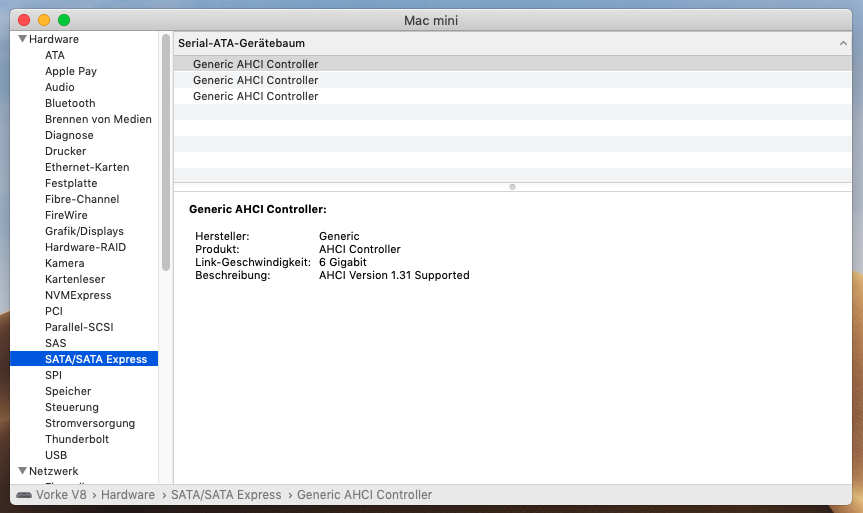Open Fibre-Channel entry
This screenshot has height=513, width=863.
(82, 199)
